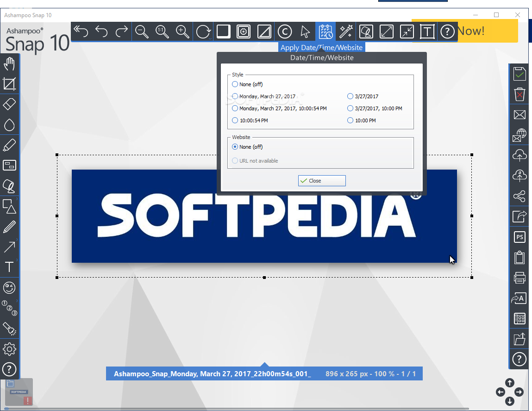Select the numbered steps tool

(10, 308)
